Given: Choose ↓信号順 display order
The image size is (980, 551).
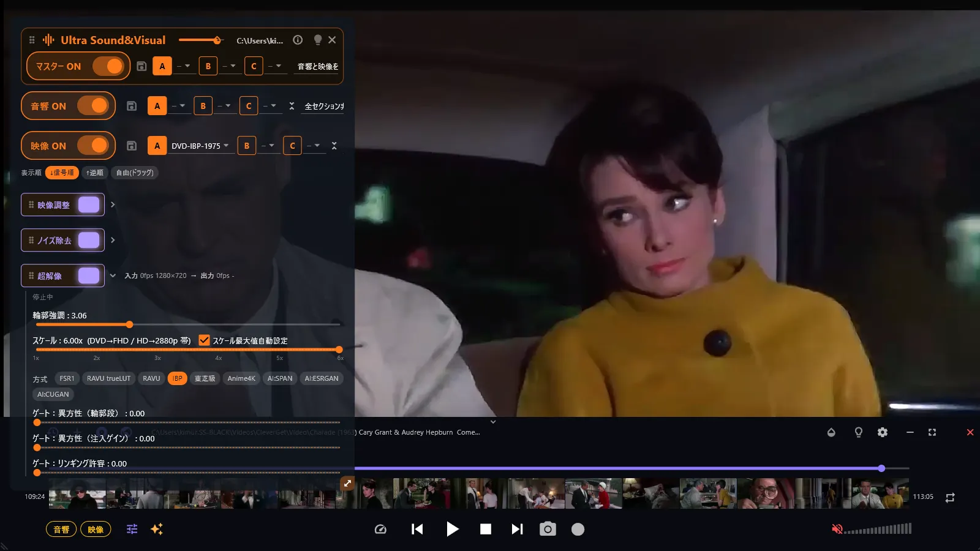Looking at the screenshot, I should [62, 173].
